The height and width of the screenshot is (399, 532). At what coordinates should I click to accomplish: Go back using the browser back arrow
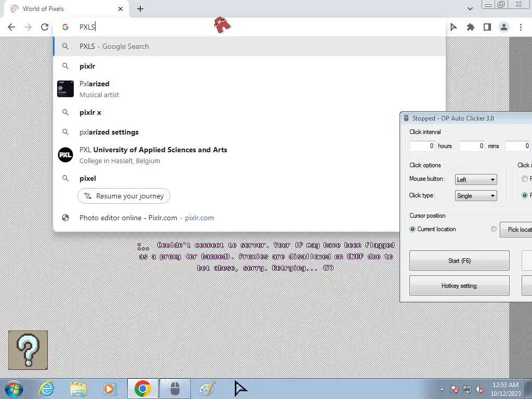(x=11, y=27)
